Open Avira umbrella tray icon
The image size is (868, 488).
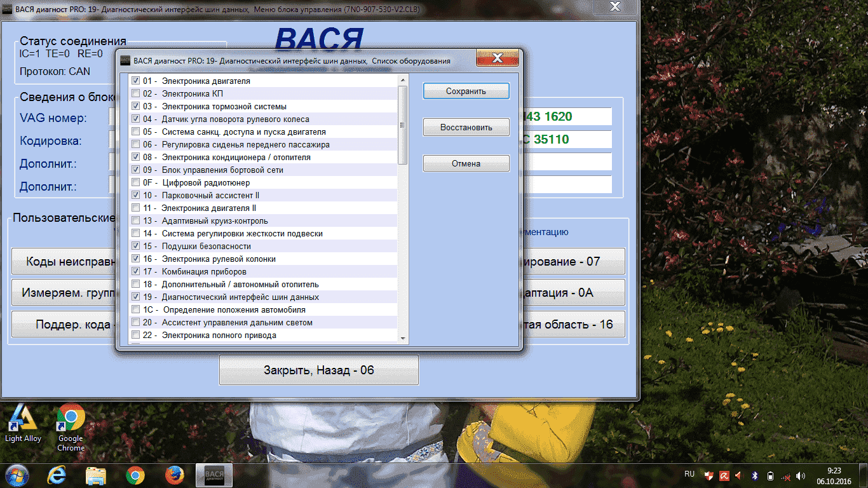pyautogui.click(x=724, y=475)
